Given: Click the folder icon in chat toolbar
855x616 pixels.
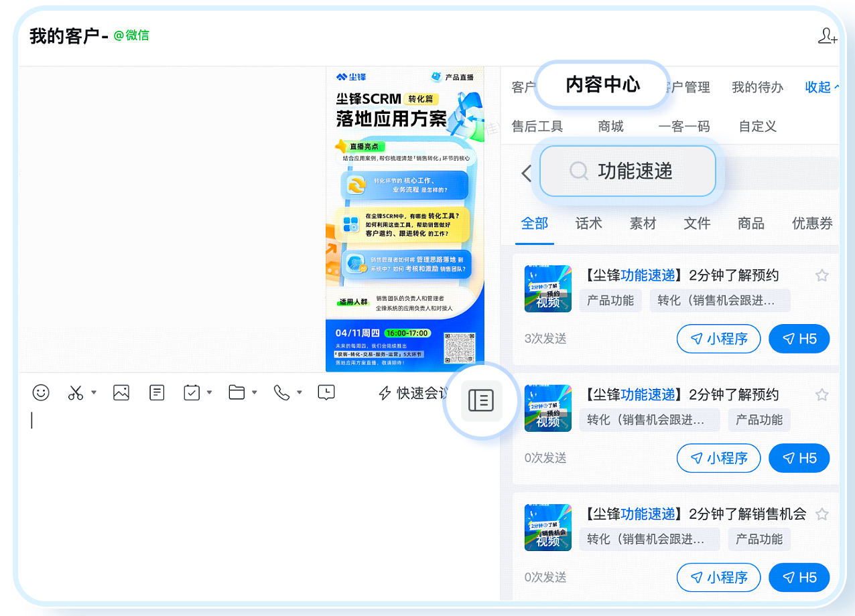Looking at the screenshot, I should pyautogui.click(x=237, y=393).
